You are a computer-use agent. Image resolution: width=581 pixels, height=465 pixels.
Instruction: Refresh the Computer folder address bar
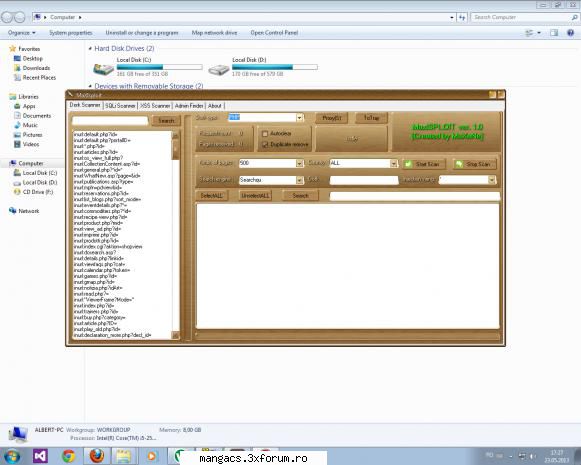pos(462,17)
